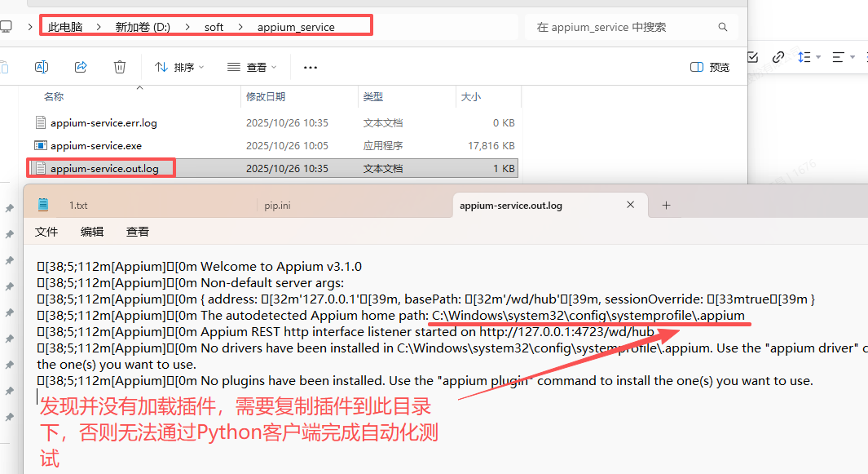Open the 查看 menu in Notepad
The height and width of the screenshot is (474, 868).
(137, 232)
